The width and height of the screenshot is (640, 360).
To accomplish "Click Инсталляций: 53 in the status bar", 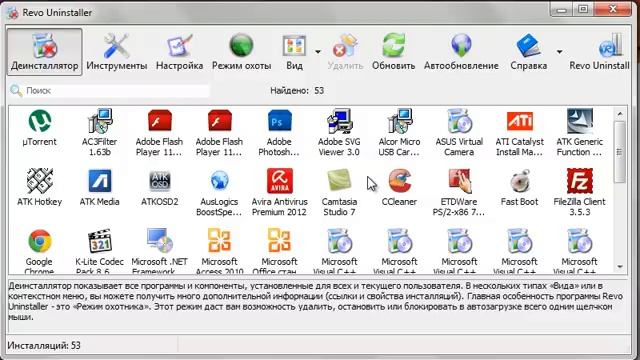I will (44, 345).
